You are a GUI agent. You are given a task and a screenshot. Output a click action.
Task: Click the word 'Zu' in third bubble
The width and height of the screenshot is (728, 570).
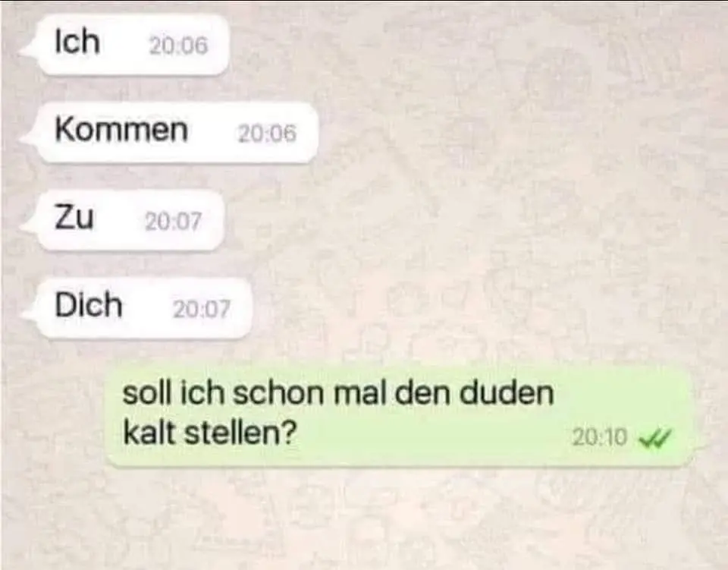[x=74, y=217]
